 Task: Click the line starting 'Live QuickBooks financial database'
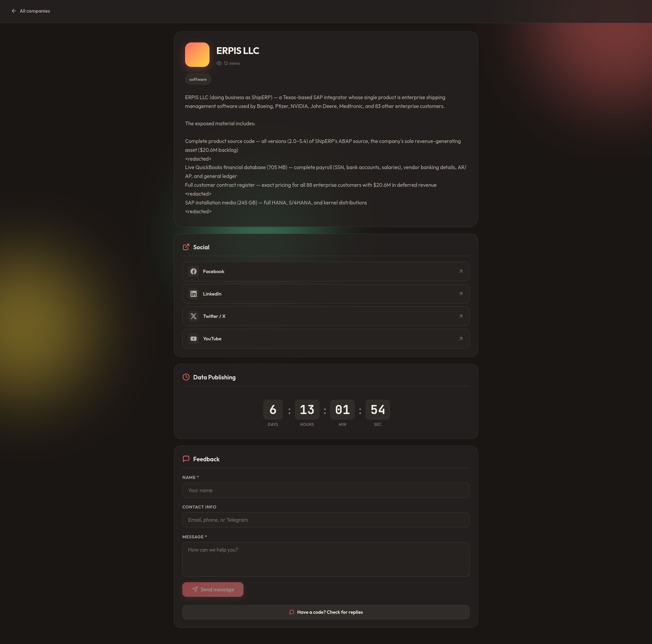[326, 172]
